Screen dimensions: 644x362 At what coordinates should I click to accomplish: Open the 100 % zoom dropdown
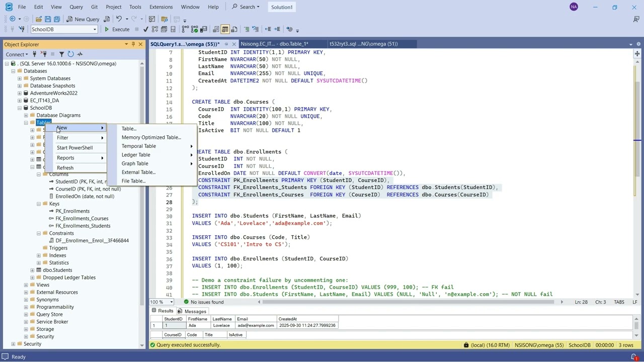pos(171,302)
